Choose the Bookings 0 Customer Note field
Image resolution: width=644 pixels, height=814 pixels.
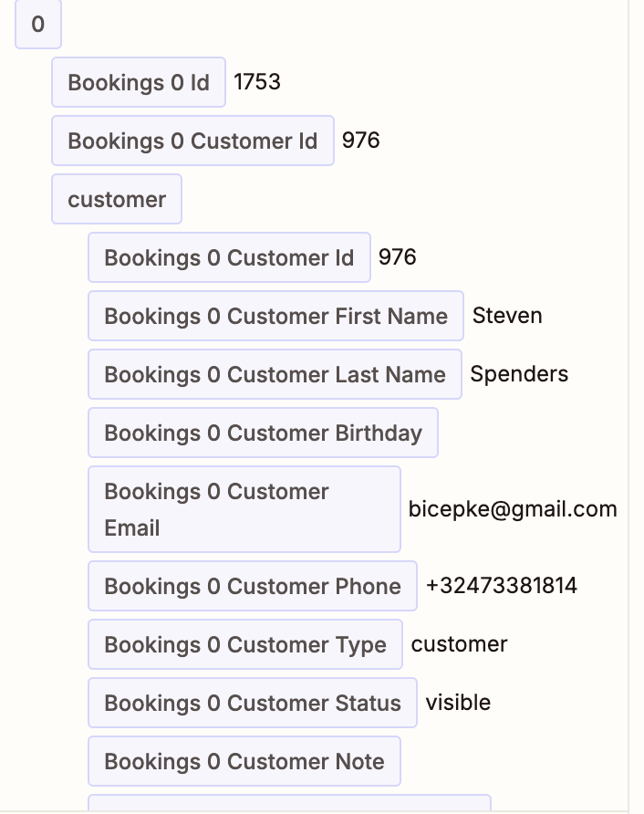(x=244, y=762)
